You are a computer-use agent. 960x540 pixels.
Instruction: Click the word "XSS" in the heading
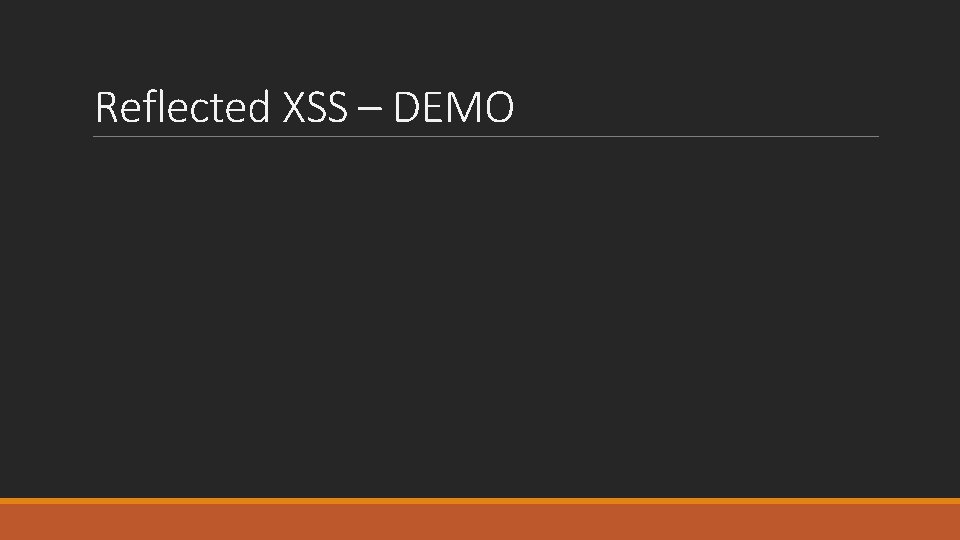coord(315,107)
